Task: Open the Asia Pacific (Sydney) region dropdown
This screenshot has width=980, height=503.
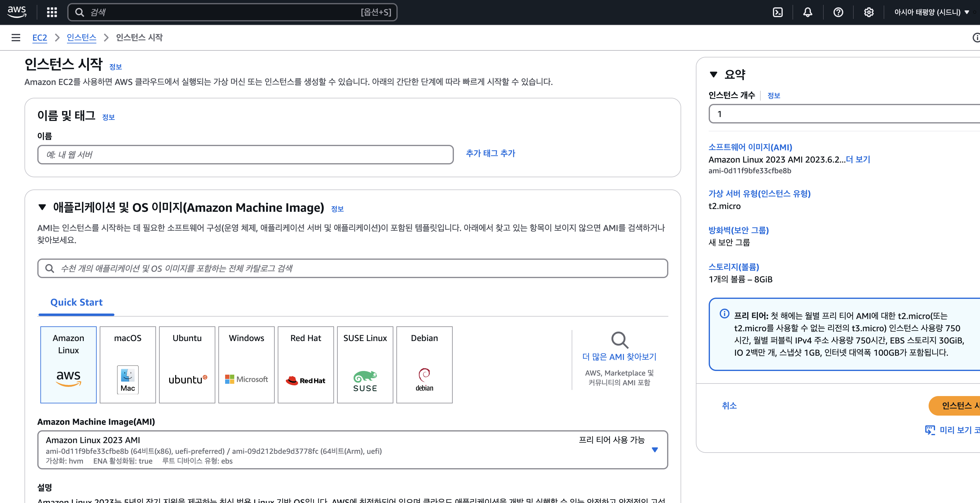Action: coord(931,12)
